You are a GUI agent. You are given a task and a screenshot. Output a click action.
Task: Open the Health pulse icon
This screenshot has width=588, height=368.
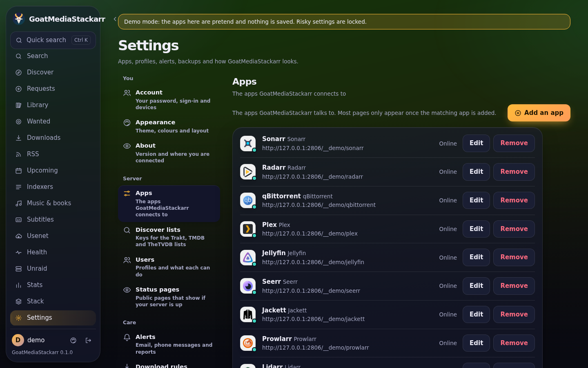[18, 252]
